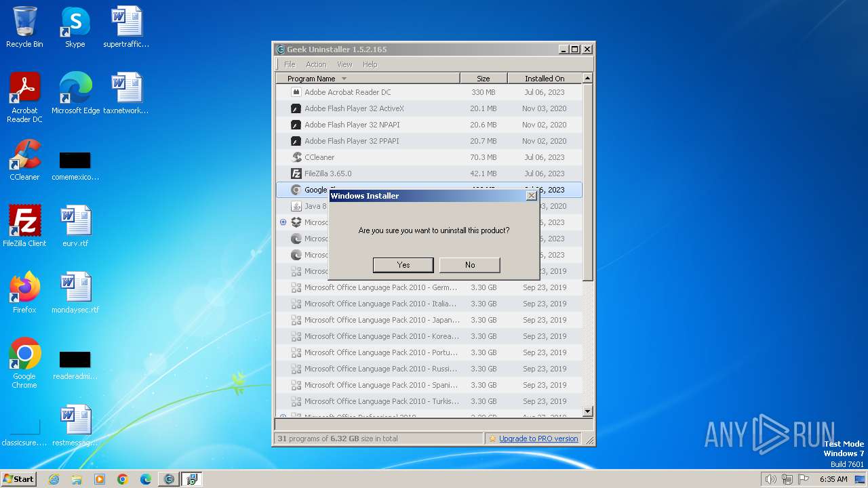The width and height of the screenshot is (868, 488).
Task: Open the Help menu
Action: [370, 64]
